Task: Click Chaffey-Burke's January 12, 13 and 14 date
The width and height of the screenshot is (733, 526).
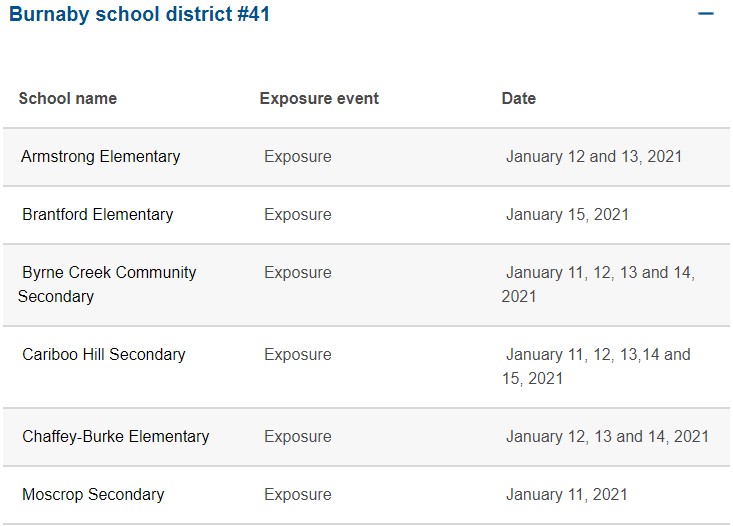Action: (607, 436)
